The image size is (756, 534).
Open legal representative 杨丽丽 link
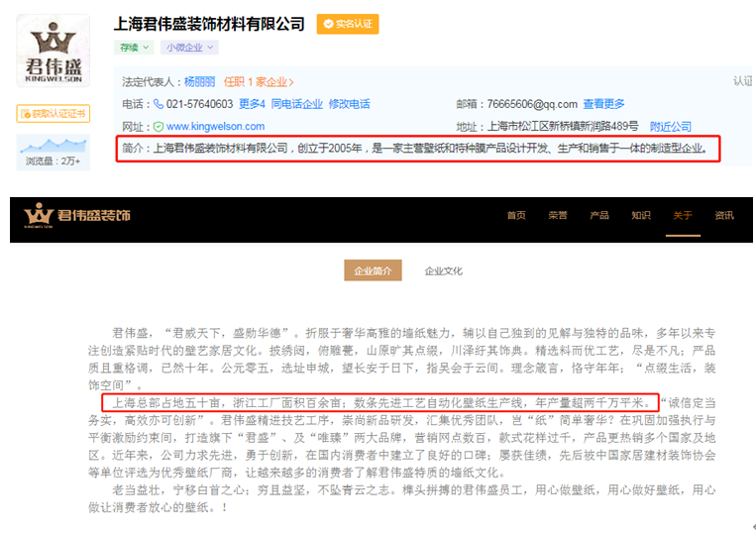pyautogui.click(x=199, y=82)
